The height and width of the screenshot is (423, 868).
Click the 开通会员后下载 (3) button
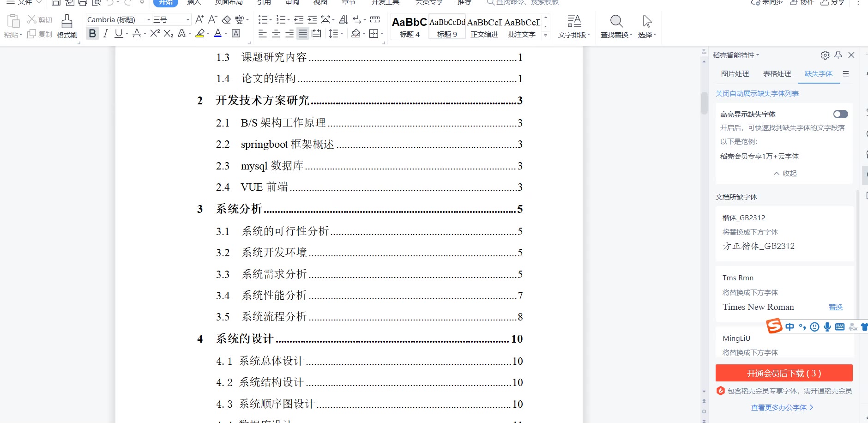[x=784, y=373]
